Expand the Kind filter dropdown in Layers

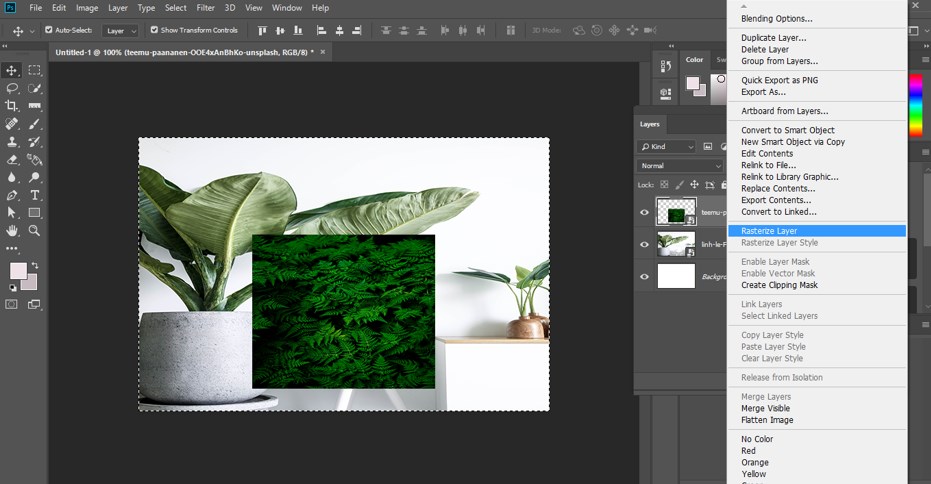point(668,146)
